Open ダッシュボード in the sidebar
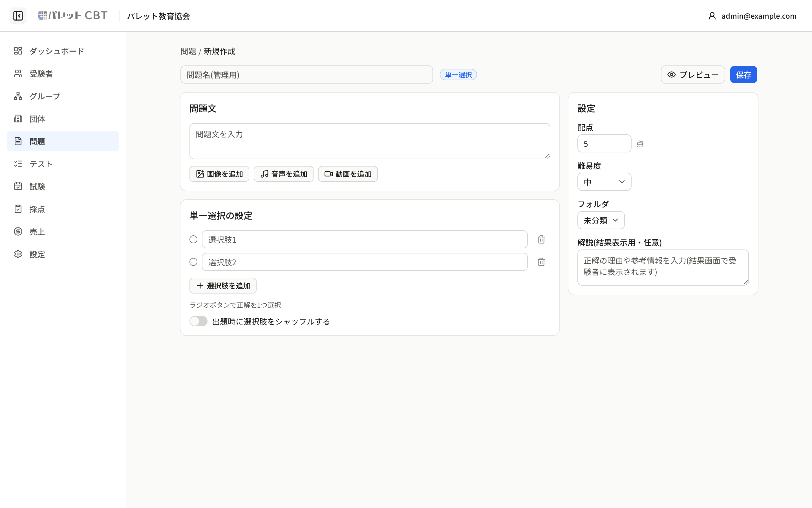Screen dimensions: 812x508 pos(63,51)
